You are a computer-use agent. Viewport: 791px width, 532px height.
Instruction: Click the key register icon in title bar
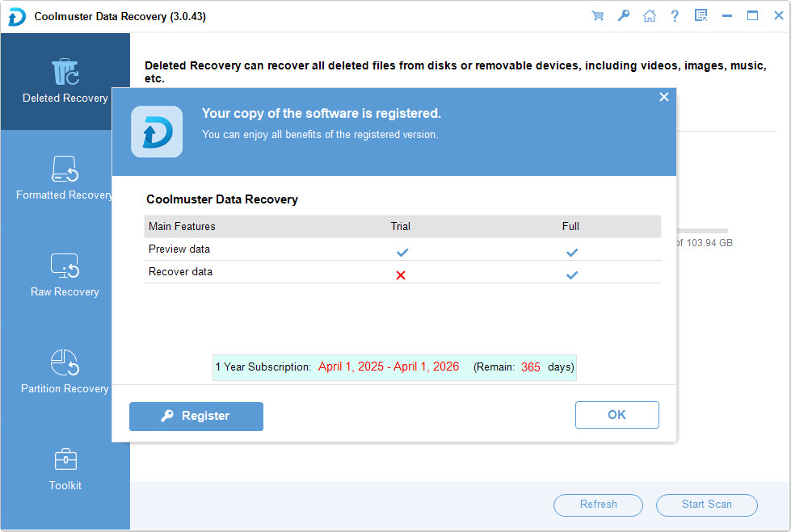click(x=624, y=16)
